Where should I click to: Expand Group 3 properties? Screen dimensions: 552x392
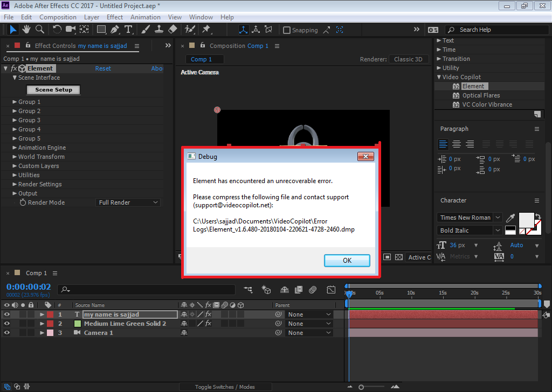15,120
